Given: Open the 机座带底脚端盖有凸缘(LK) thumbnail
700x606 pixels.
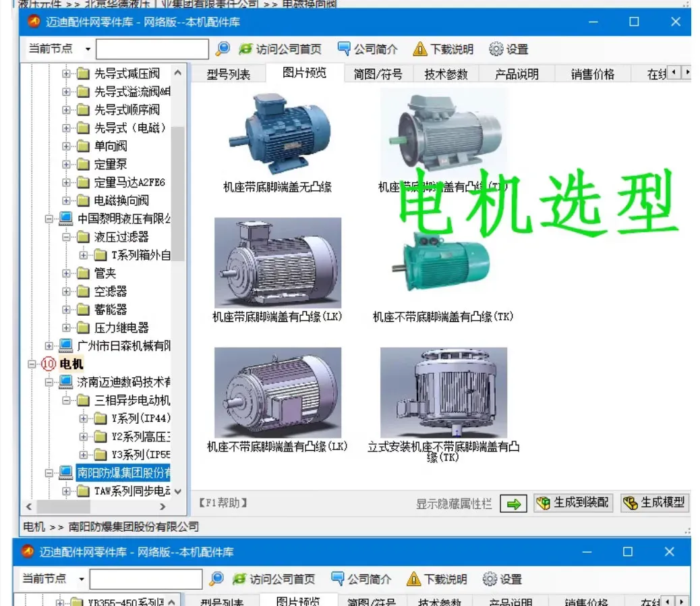Looking at the screenshot, I should pyautogui.click(x=278, y=263).
